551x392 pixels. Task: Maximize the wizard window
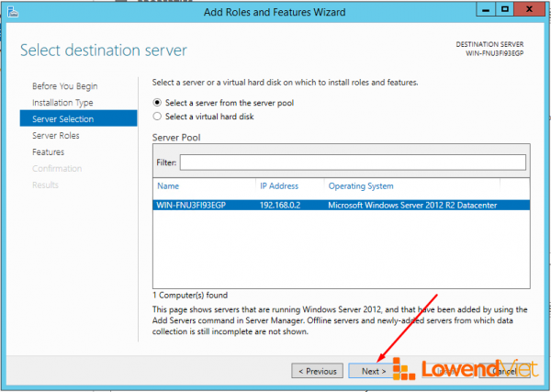tap(504, 9)
